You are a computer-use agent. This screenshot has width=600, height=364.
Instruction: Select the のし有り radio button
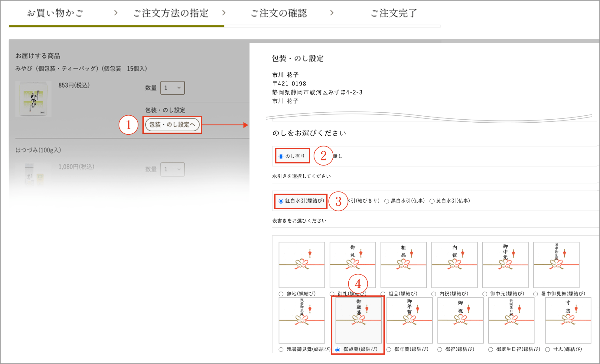point(281,156)
